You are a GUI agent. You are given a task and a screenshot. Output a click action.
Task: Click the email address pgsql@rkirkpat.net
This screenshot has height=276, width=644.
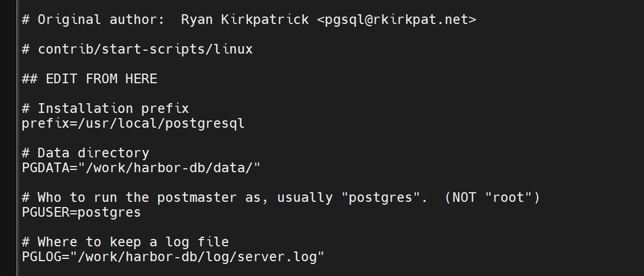[x=396, y=20]
